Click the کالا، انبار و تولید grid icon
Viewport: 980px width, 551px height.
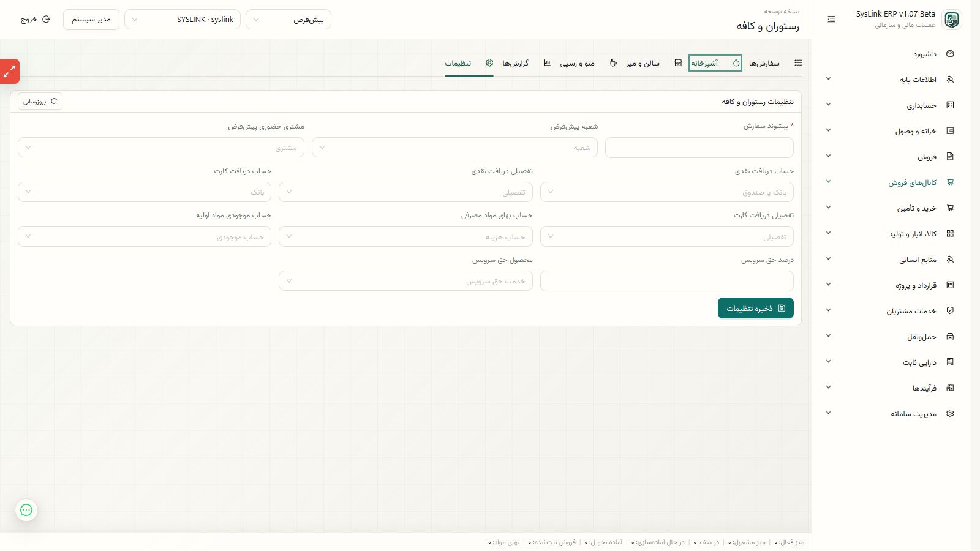(950, 234)
